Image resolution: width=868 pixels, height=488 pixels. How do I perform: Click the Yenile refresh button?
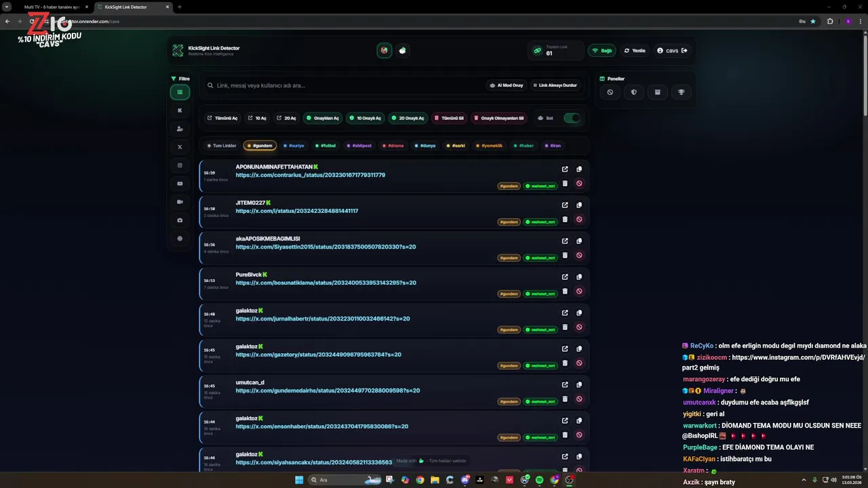point(635,51)
